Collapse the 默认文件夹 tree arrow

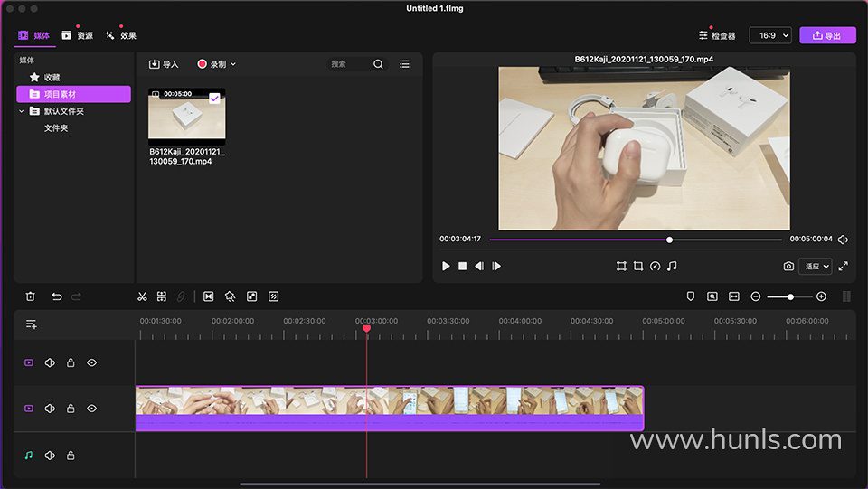pyautogui.click(x=22, y=111)
